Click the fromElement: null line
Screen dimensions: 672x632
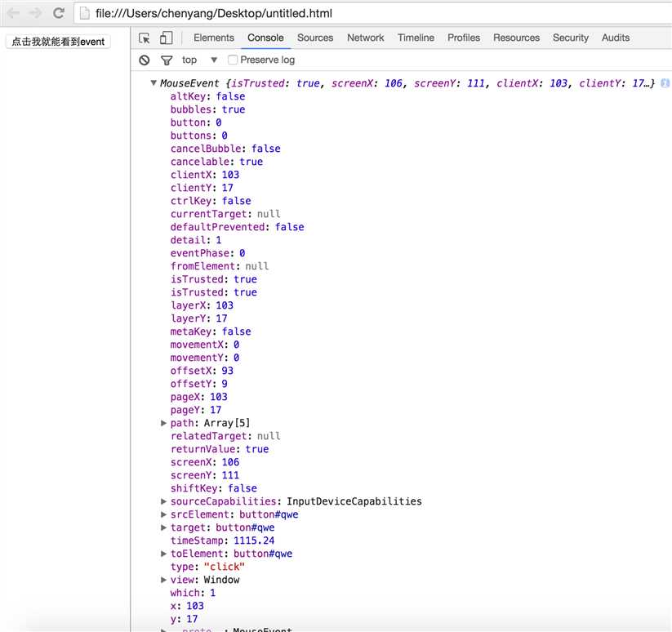point(220,266)
